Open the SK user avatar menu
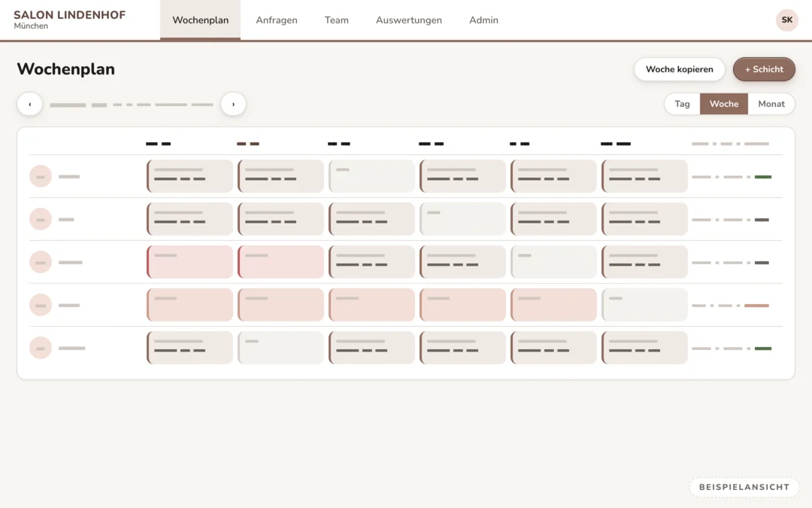The height and width of the screenshot is (508, 812). [786, 20]
